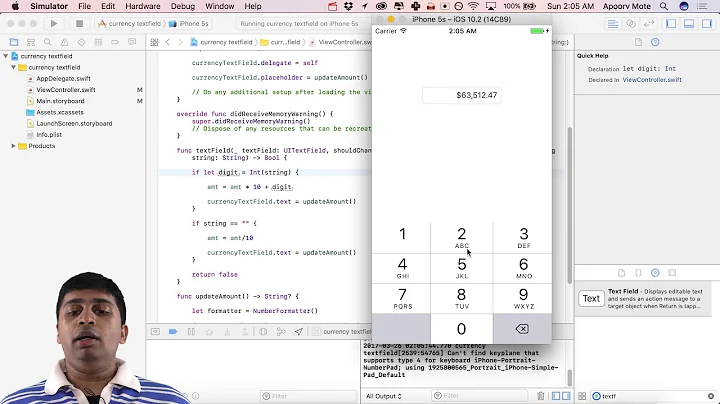
Task: Open the Project navigator folder icon
Action: point(14,42)
